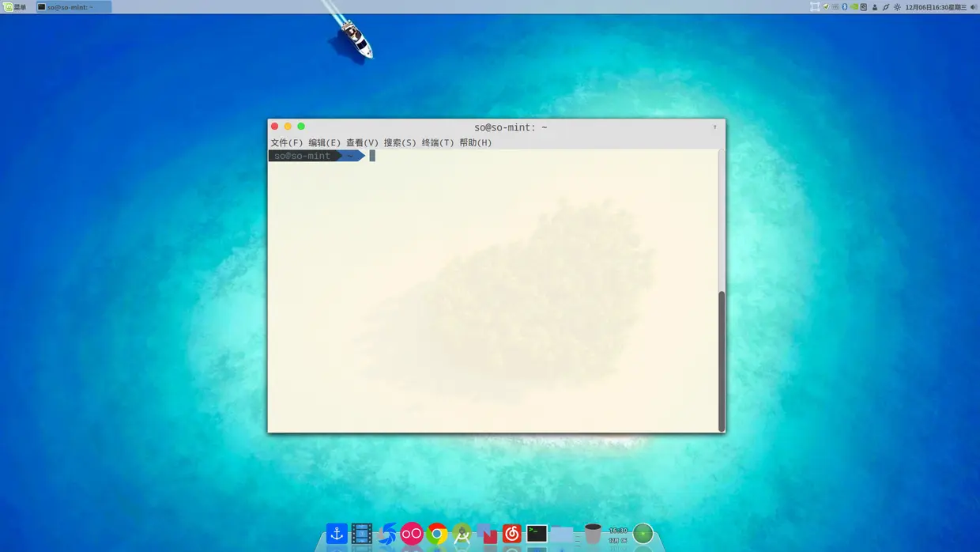Open the 搜索(S) menu
The width and height of the screenshot is (980, 552).
tap(400, 143)
